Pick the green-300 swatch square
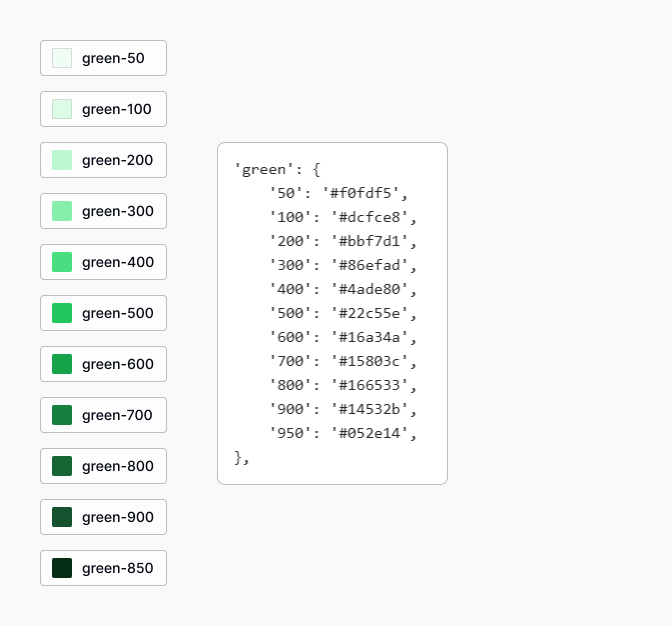672x626 pixels. pos(62,211)
